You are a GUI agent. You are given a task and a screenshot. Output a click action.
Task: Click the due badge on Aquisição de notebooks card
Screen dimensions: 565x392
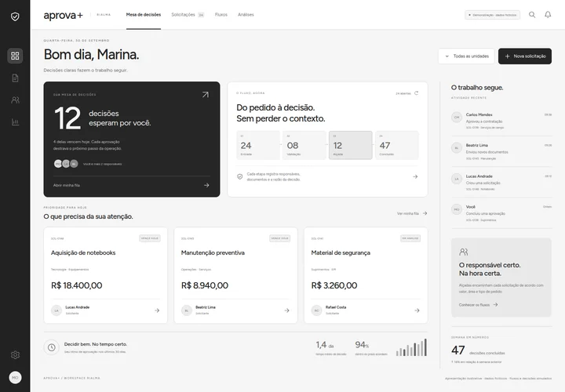point(150,238)
